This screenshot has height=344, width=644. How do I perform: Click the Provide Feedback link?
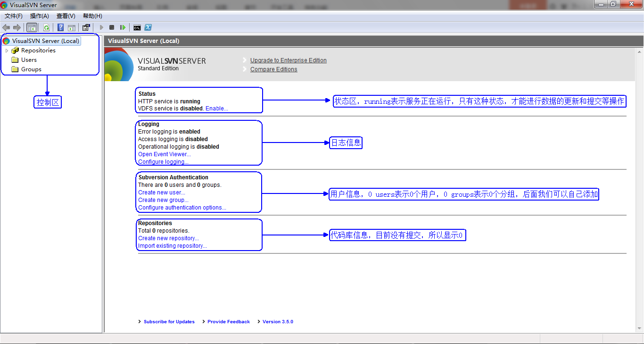click(x=229, y=322)
